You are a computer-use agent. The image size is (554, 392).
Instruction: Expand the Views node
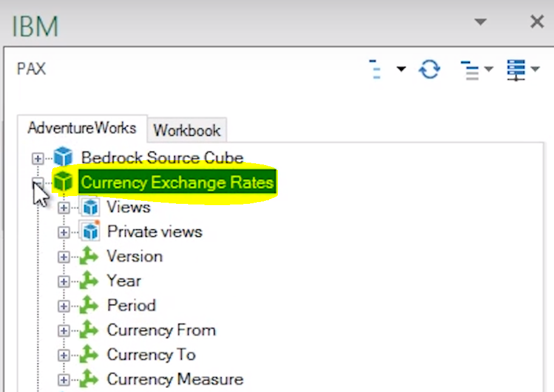coord(64,208)
